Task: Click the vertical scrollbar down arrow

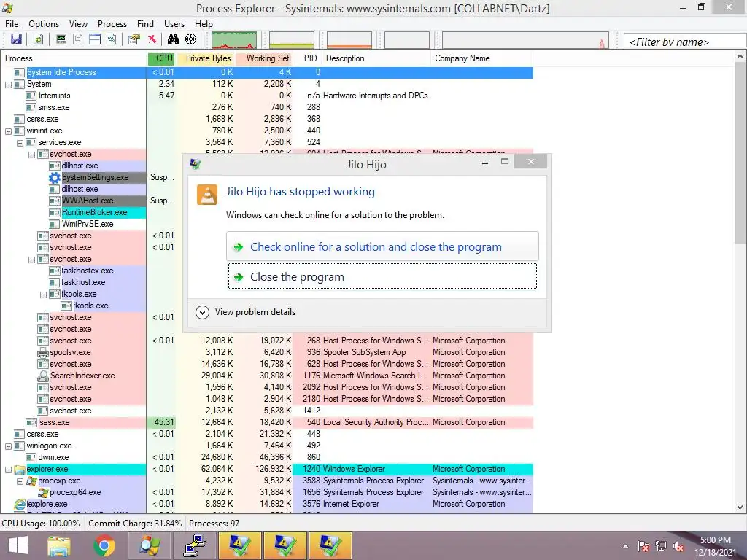Action: click(x=740, y=507)
